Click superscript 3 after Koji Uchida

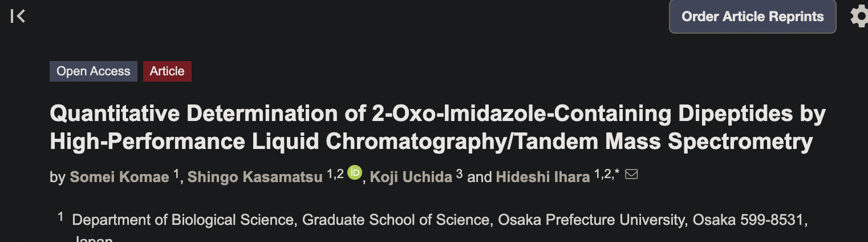coord(459,174)
